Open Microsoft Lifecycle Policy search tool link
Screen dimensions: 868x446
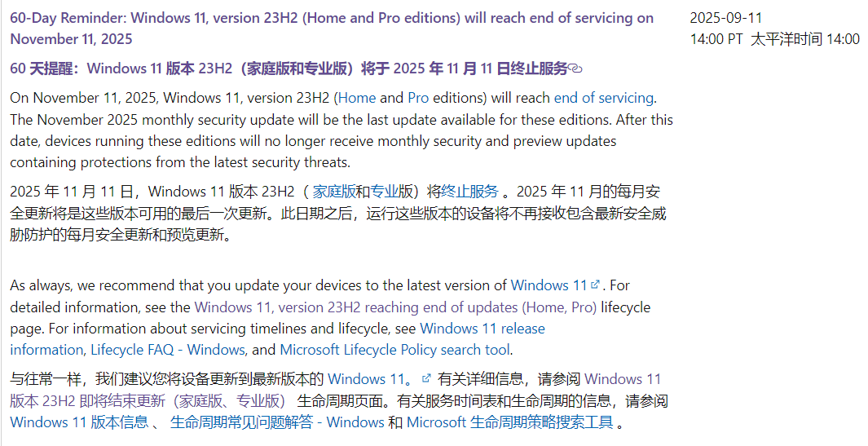pos(395,350)
